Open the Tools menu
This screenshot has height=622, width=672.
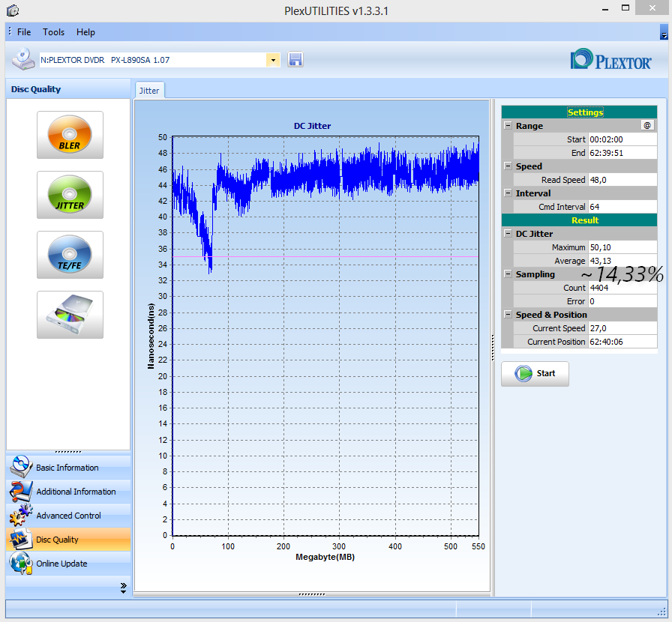pos(53,32)
